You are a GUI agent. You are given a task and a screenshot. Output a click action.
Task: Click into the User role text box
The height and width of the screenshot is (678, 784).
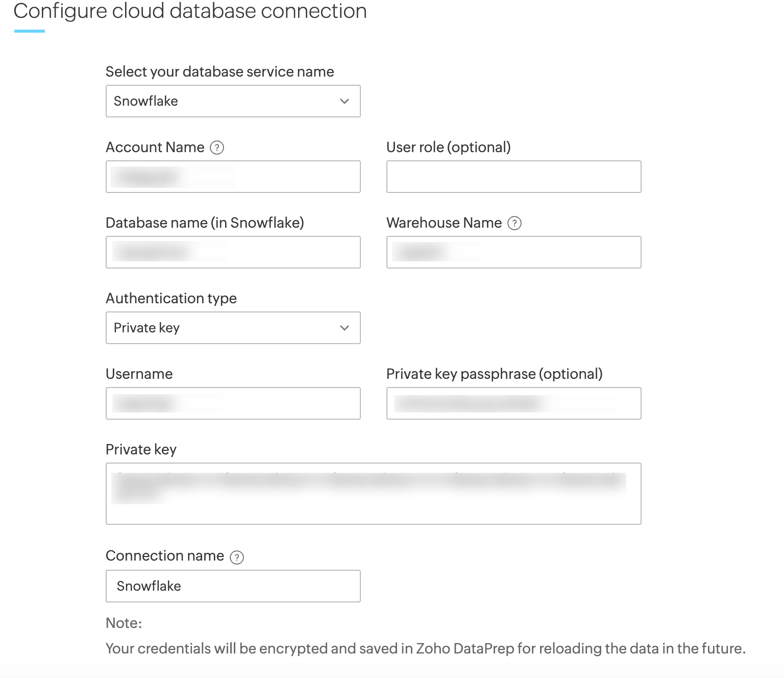tap(513, 177)
